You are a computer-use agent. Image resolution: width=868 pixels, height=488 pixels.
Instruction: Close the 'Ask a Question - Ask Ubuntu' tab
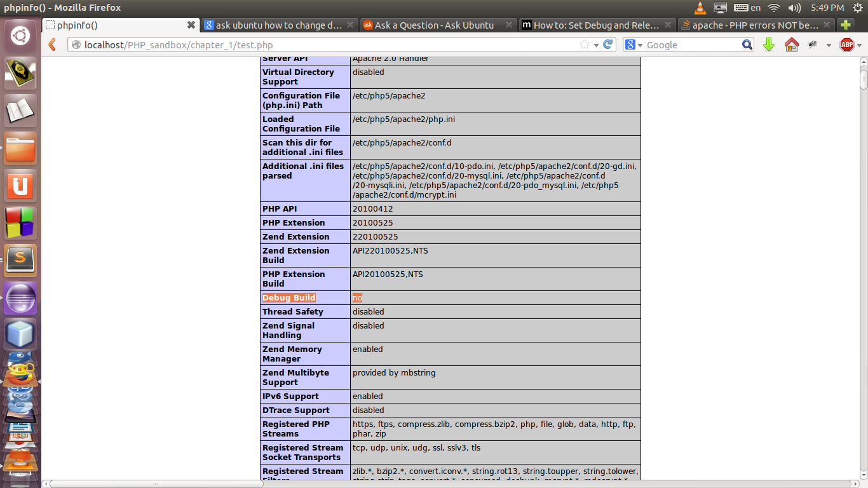(509, 25)
